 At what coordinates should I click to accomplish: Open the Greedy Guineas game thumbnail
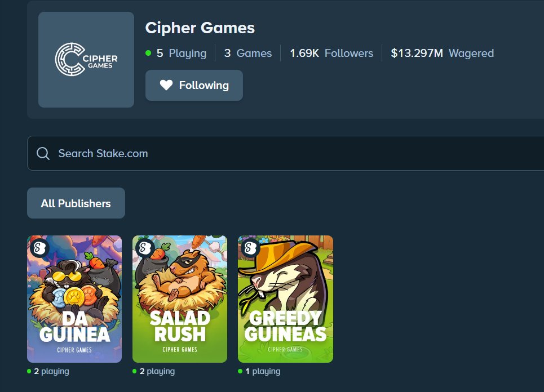(x=286, y=299)
